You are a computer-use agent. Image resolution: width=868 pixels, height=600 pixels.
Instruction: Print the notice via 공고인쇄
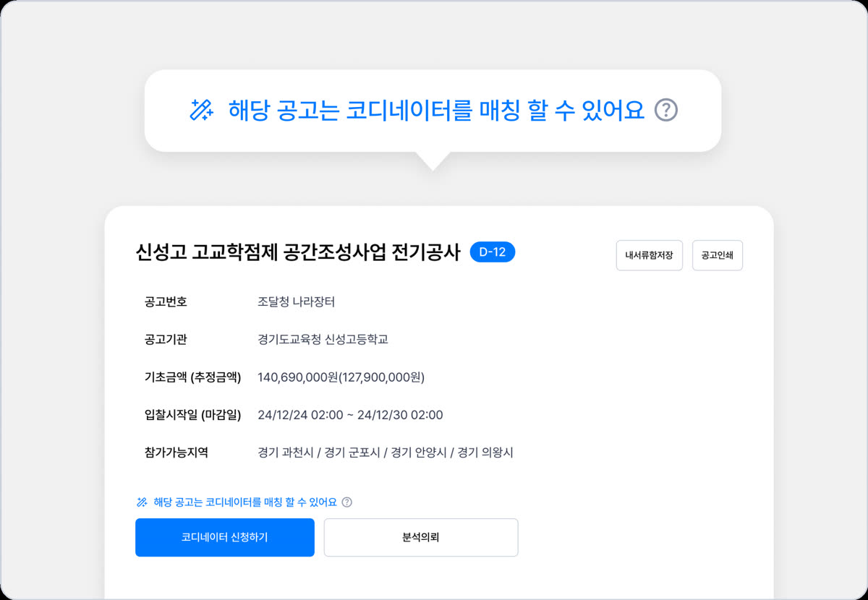tap(718, 255)
